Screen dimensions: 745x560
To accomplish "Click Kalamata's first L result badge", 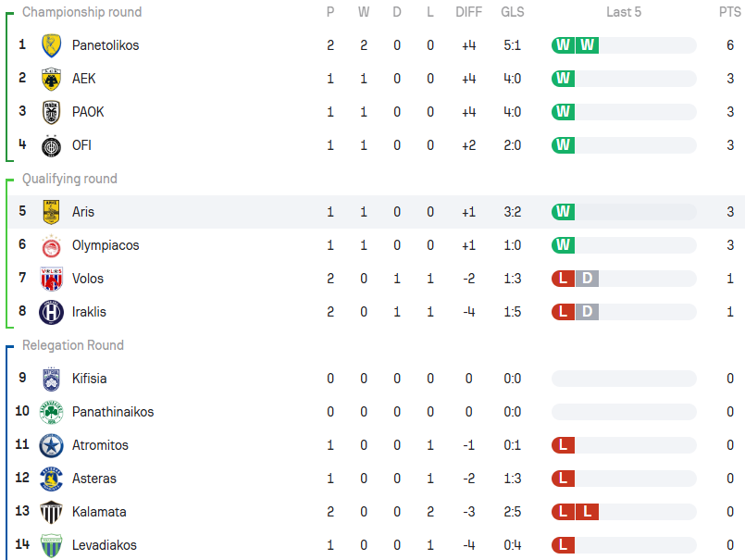I will (x=563, y=512).
